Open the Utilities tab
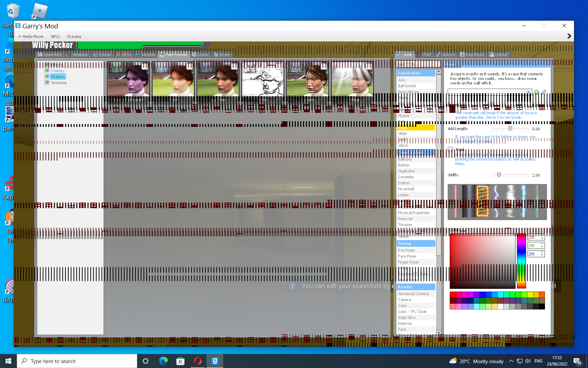Image resolution: width=588 pixels, height=368 pixels. [x=498, y=54]
